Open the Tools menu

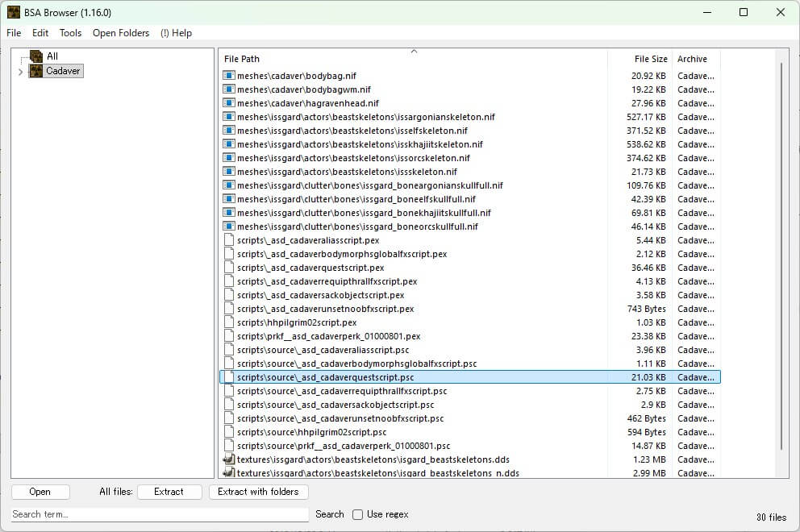click(x=70, y=33)
